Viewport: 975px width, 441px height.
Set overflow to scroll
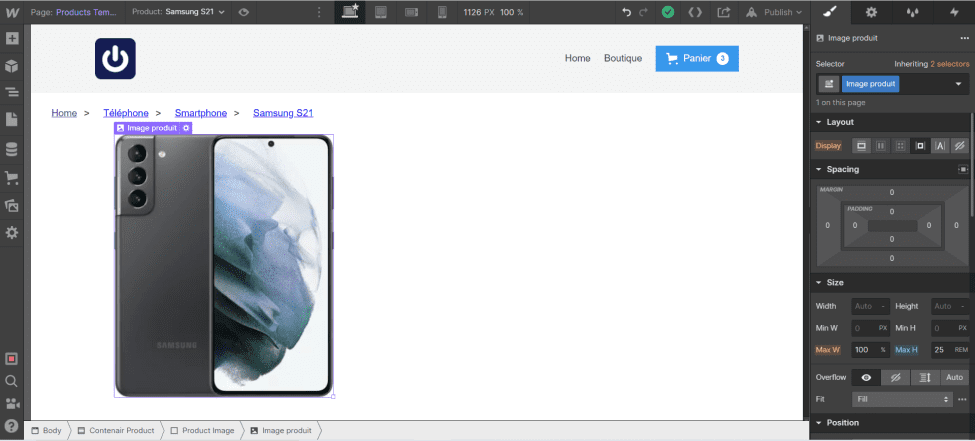(925, 377)
